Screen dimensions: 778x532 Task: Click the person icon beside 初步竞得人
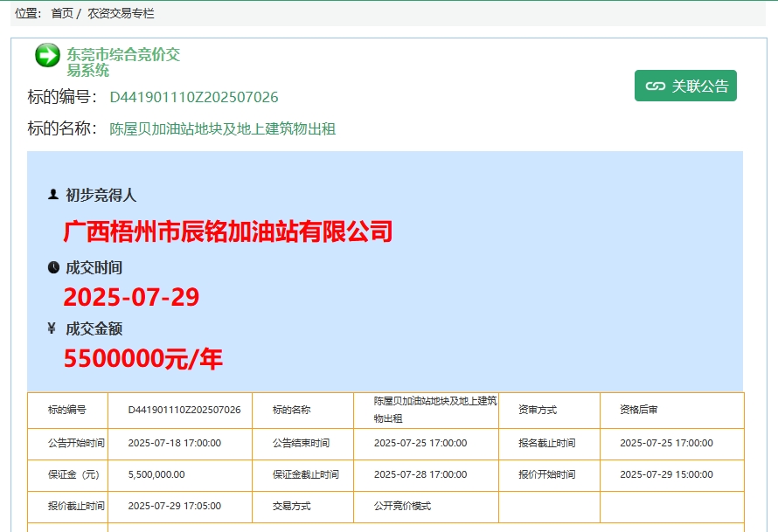click(53, 194)
